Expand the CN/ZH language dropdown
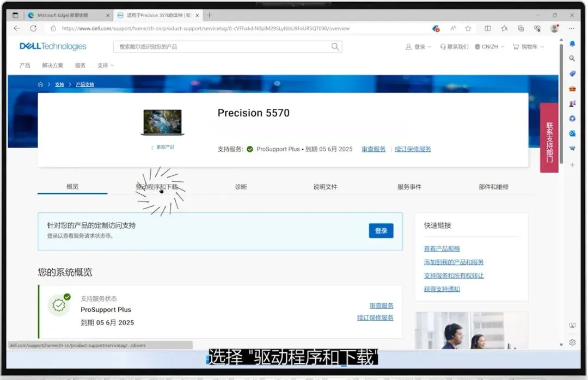Image resolution: width=588 pixels, height=380 pixels. tap(489, 47)
